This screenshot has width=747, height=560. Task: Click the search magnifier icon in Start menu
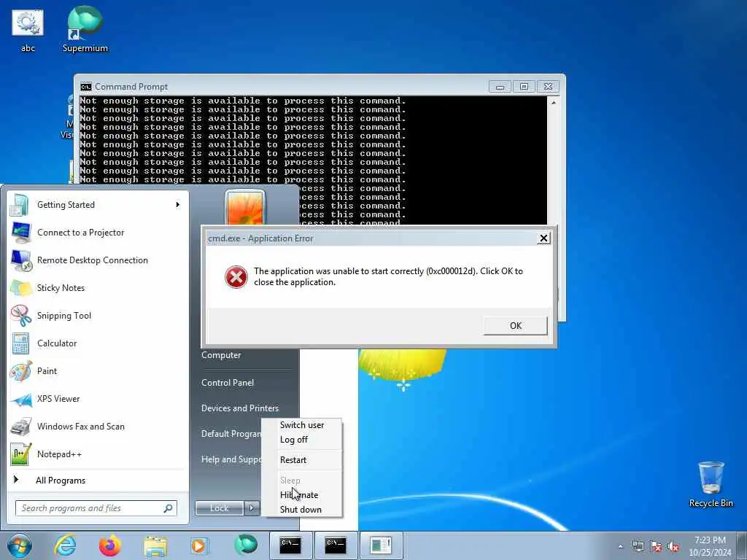(169, 508)
